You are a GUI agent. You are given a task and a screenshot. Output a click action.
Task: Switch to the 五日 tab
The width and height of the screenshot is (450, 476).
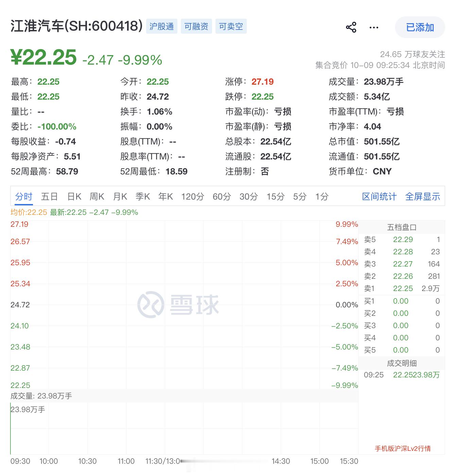click(x=50, y=197)
